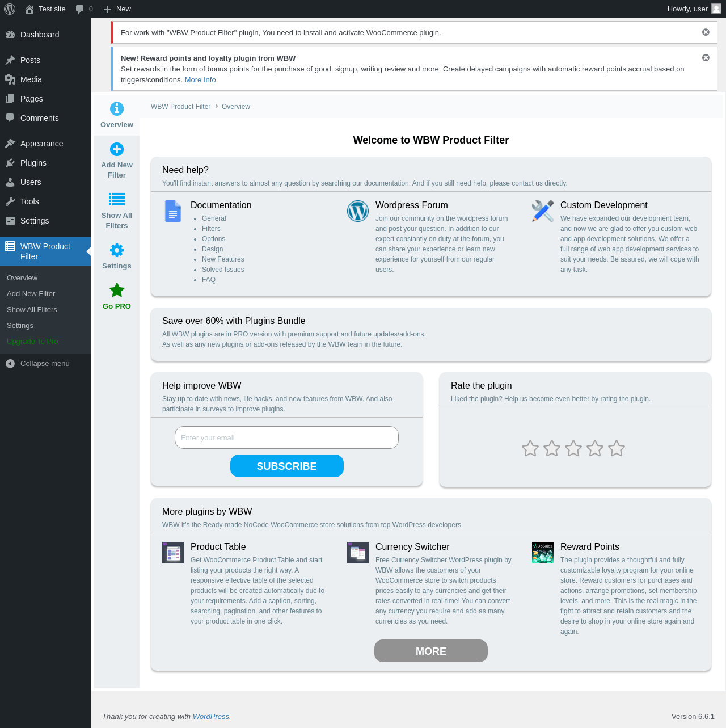Open the Design documentation link

tap(213, 249)
